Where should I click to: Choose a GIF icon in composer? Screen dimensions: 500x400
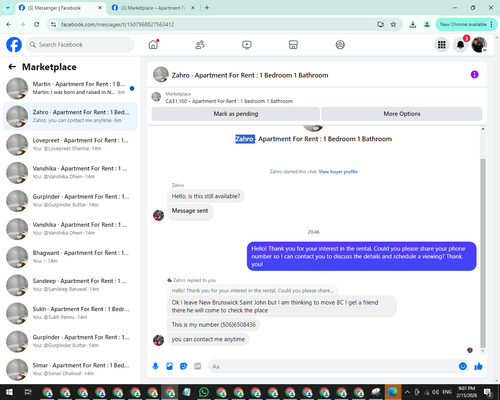(x=198, y=366)
